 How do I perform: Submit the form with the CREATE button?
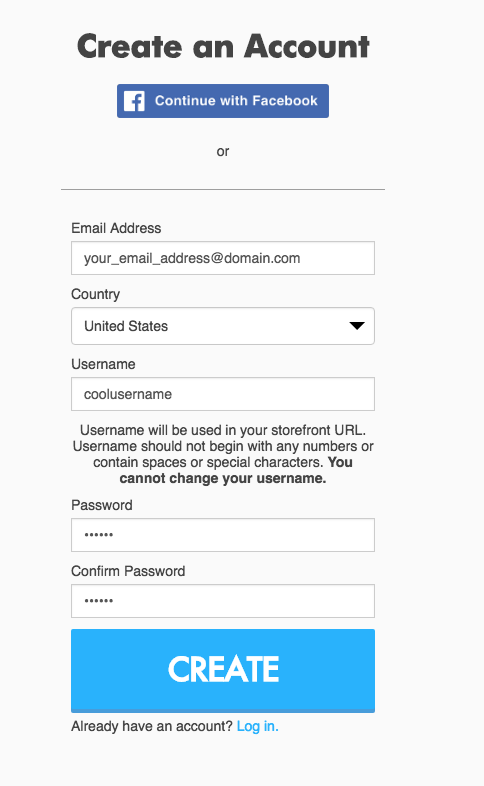coord(223,671)
